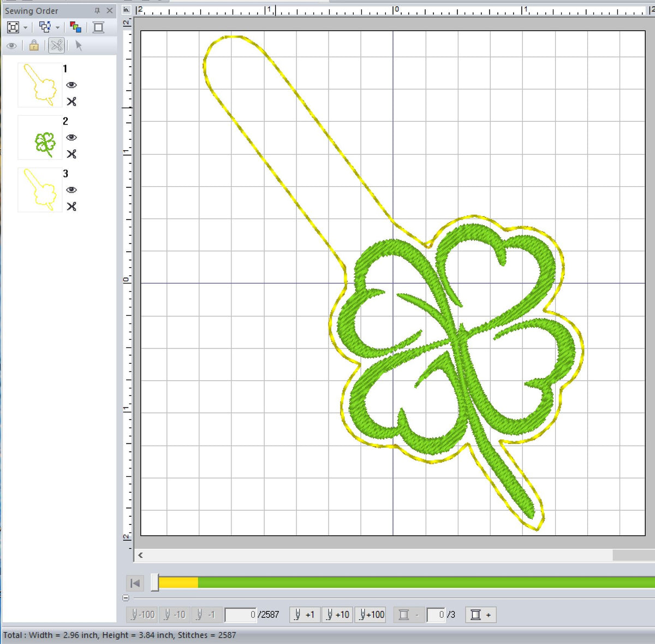Click the stitch simulator slider handle
The height and width of the screenshot is (644, 655).
coord(155,582)
